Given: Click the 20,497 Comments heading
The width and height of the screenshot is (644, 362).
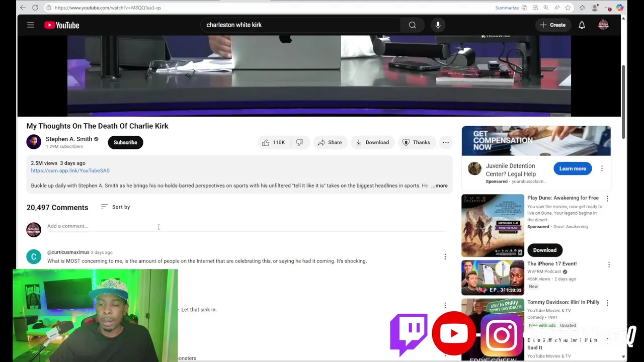Looking at the screenshot, I should [57, 207].
